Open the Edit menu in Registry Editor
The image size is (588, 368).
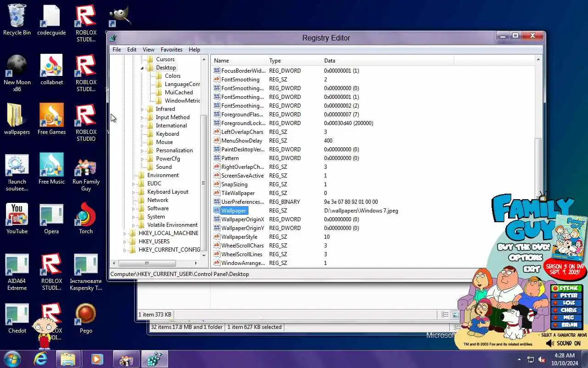[x=132, y=50]
